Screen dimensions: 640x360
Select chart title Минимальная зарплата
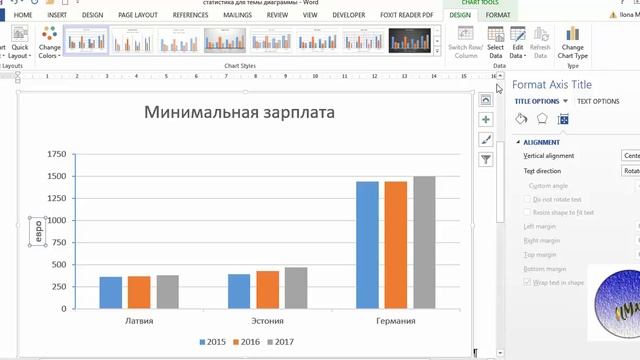tap(239, 112)
